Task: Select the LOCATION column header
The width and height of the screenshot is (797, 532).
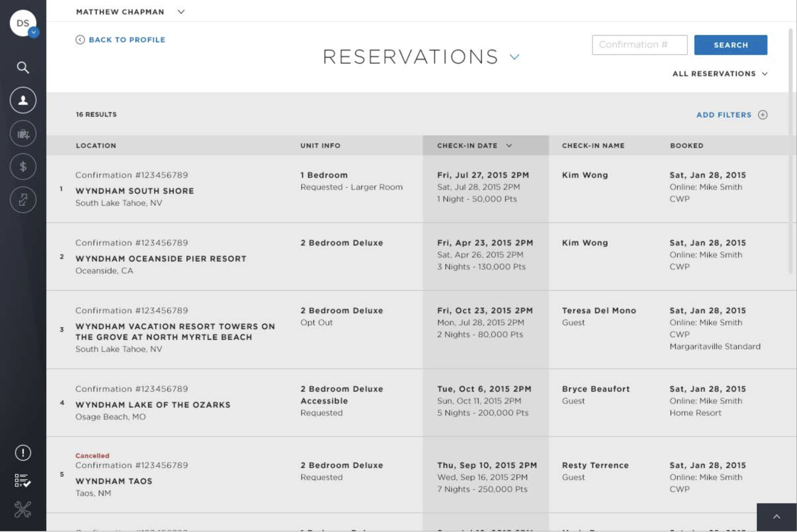Action: coord(96,145)
